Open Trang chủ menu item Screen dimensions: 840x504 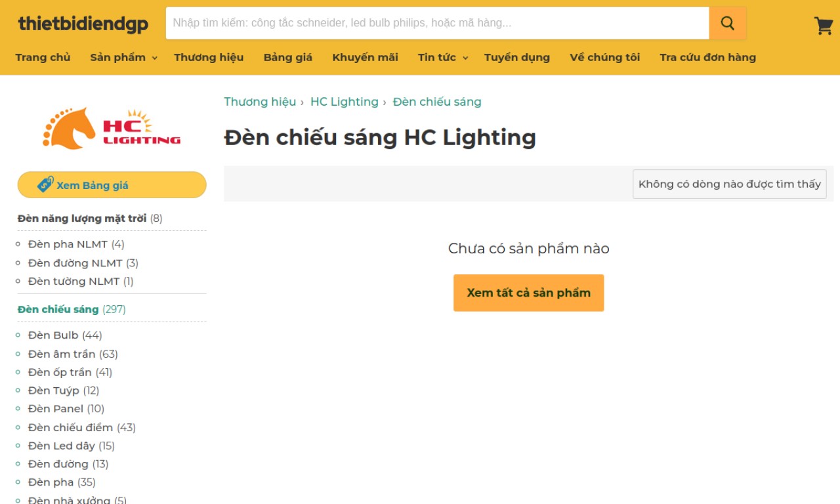(x=43, y=57)
